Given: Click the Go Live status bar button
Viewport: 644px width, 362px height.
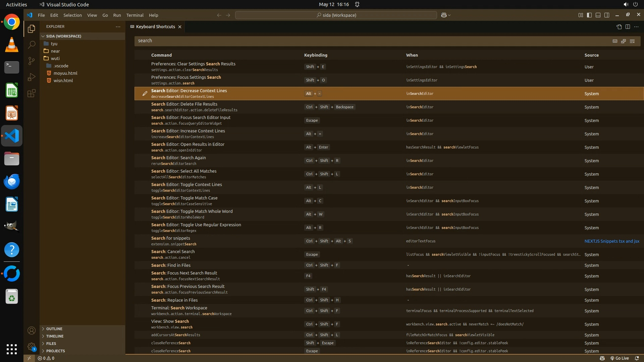Looking at the screenshot, I should coord(620,358).
